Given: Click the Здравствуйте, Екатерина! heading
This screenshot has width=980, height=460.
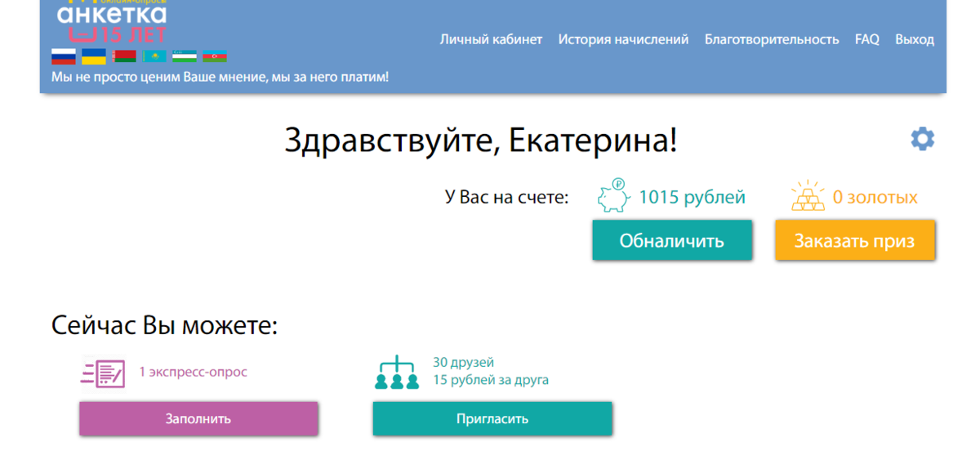Looking at the screenshot, I should click(481, 141).
